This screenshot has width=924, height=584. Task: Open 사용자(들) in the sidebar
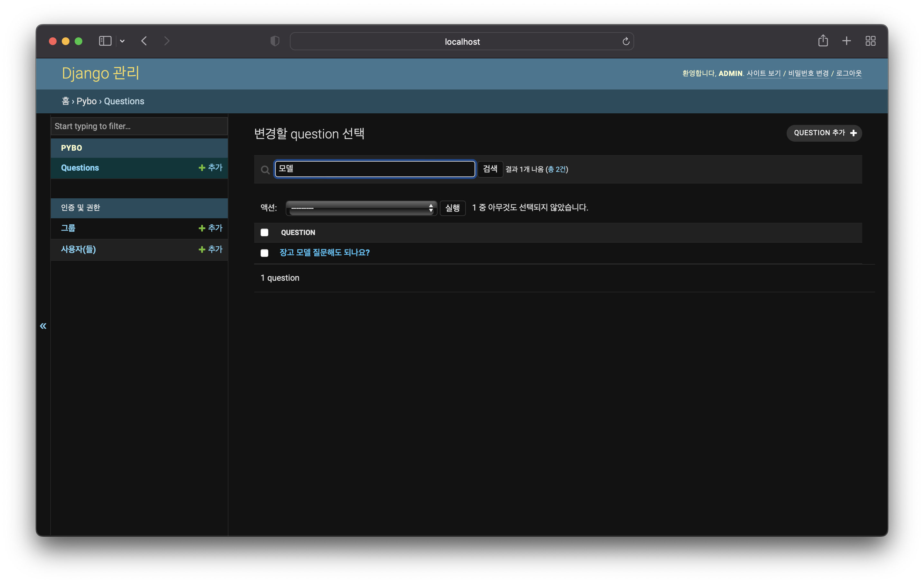point(78,250)
